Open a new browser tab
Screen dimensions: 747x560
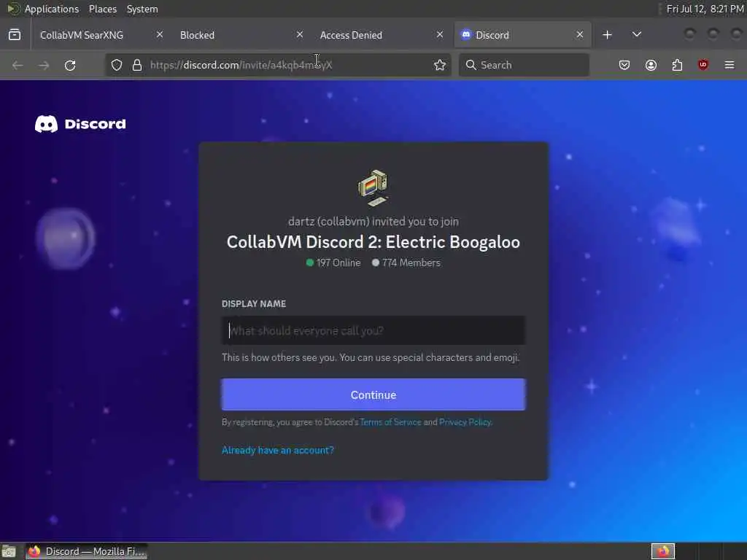coord(607,35)
